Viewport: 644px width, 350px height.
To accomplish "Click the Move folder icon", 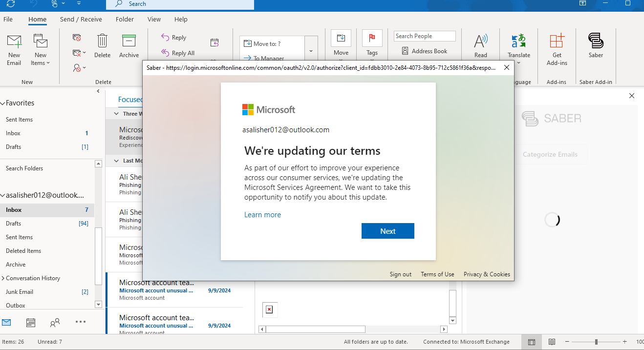I will 341,38.
